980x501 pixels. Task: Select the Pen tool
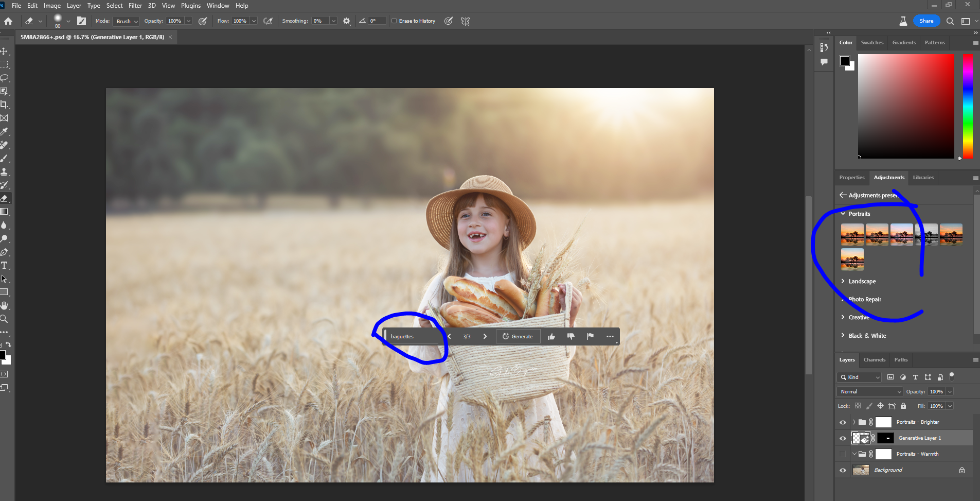tap(4, 252)
